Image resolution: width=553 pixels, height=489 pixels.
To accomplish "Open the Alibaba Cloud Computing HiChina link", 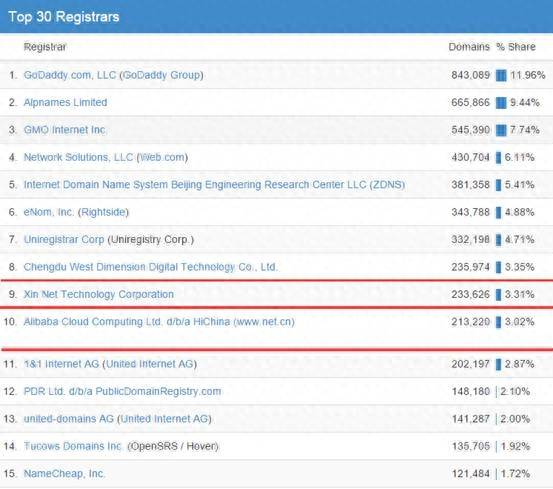I will point(159,322).
